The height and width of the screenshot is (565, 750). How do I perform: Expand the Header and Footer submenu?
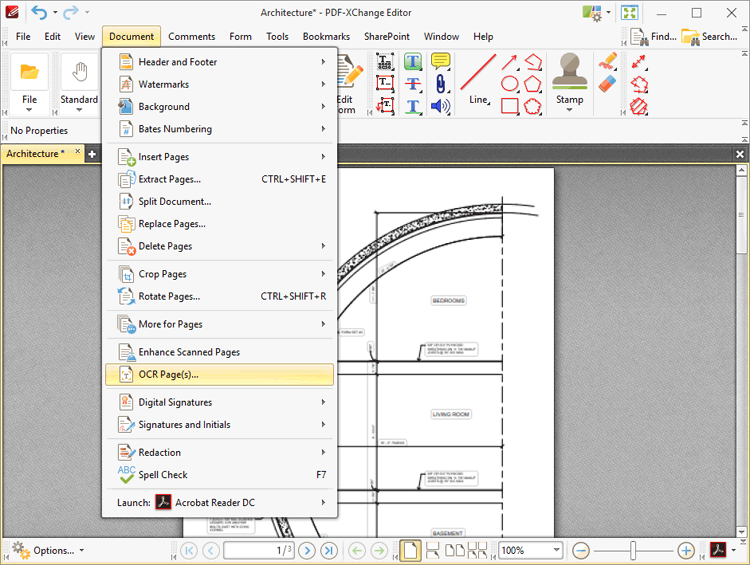pos(220,62)
